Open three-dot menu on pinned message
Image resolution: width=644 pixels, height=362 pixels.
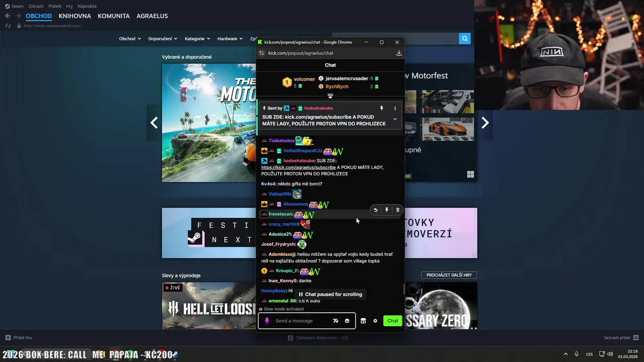point(395,108)
